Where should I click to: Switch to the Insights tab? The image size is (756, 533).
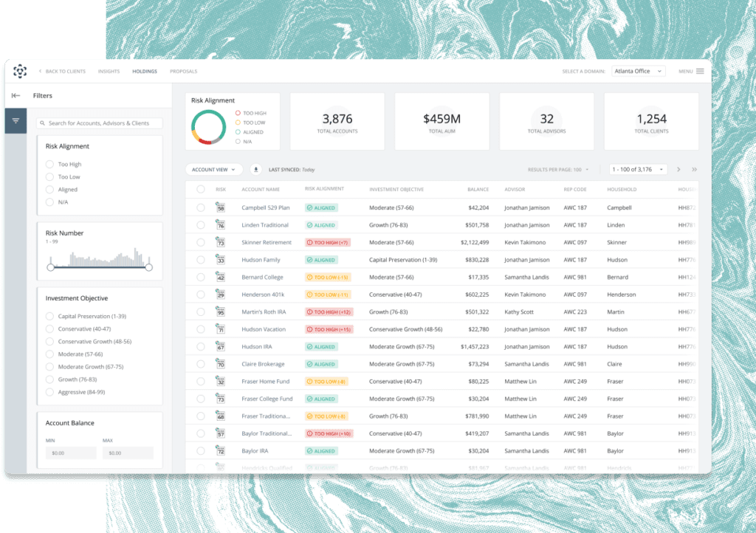click(x=109, y=72)
